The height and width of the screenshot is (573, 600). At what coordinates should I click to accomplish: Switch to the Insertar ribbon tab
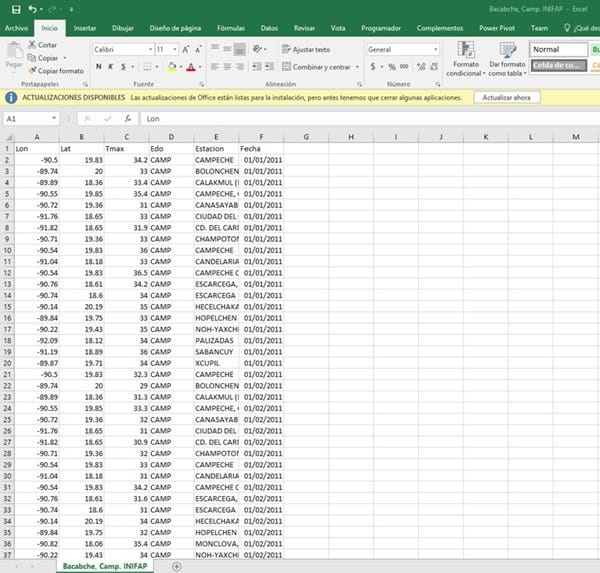[85, 29]
